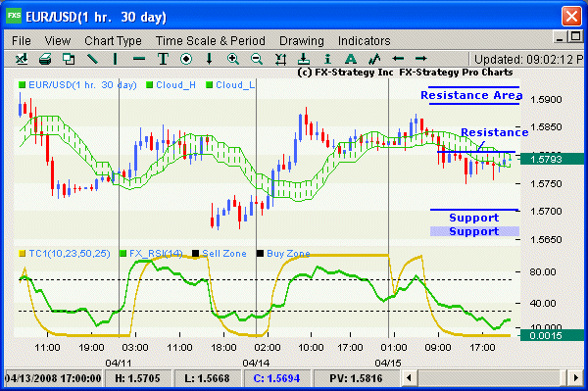This screenshot has width=588, height=391.
Task: Click the zoom in magnifier icon
Action: click(233, 59)
